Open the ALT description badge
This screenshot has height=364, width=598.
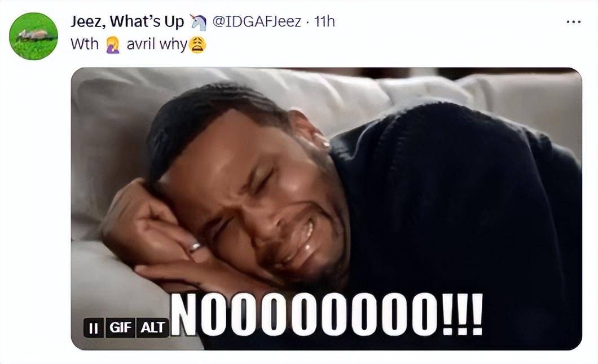[x=152, y=327]
